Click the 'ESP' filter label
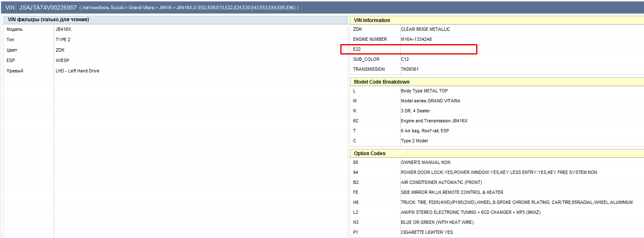644x238 pixels. tap(11, 61)
